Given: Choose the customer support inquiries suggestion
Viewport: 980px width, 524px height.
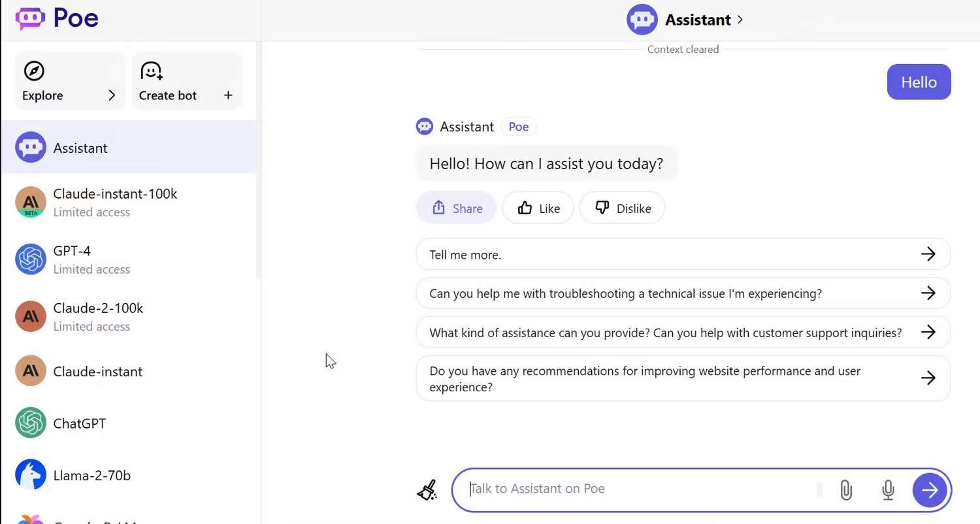Looking at the screenshot, I should coord(683,333).
